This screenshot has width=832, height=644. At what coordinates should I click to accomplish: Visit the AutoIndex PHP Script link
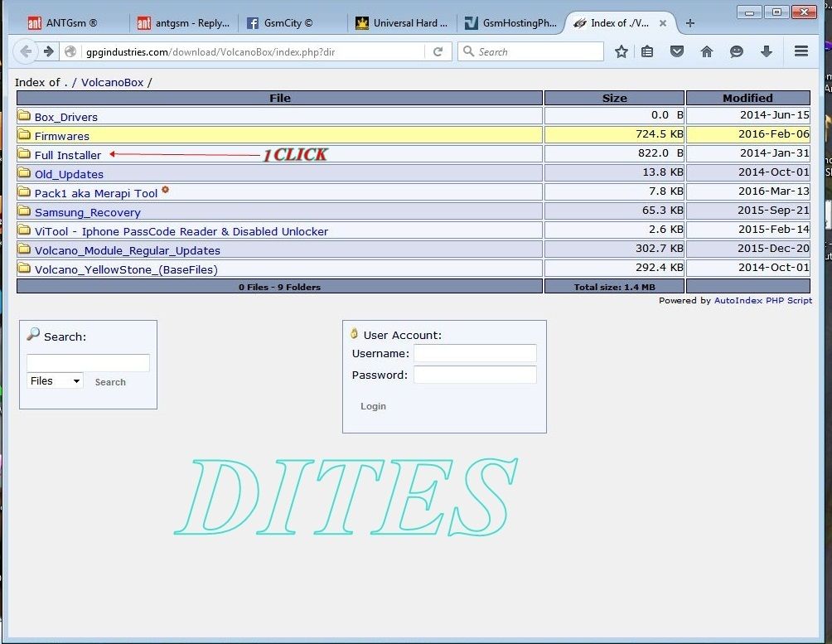[762, 301]
